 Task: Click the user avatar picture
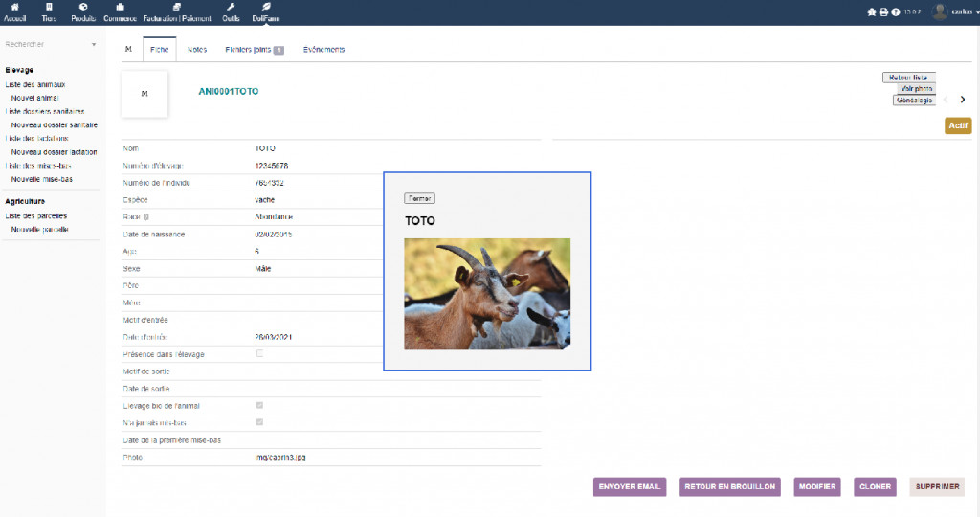pyautogui.click(x=940, y=11)
